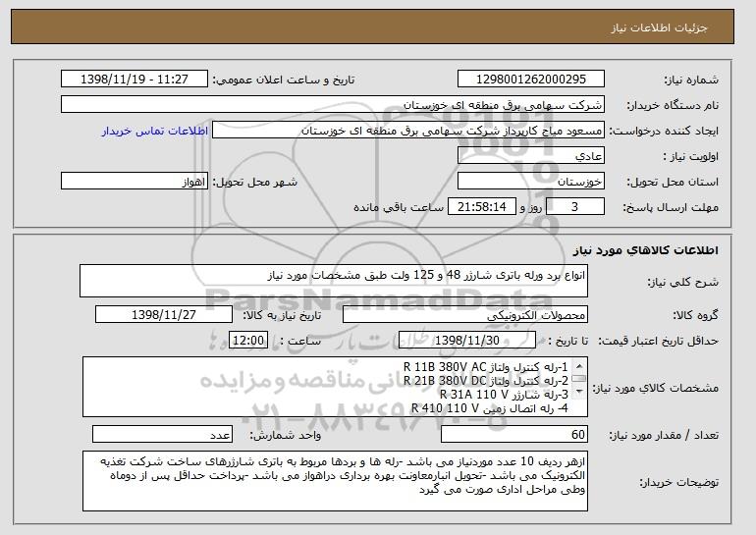The image size is (756, 535).
Task: Click the label استان محل تحویل
Action: click(673, 182)
